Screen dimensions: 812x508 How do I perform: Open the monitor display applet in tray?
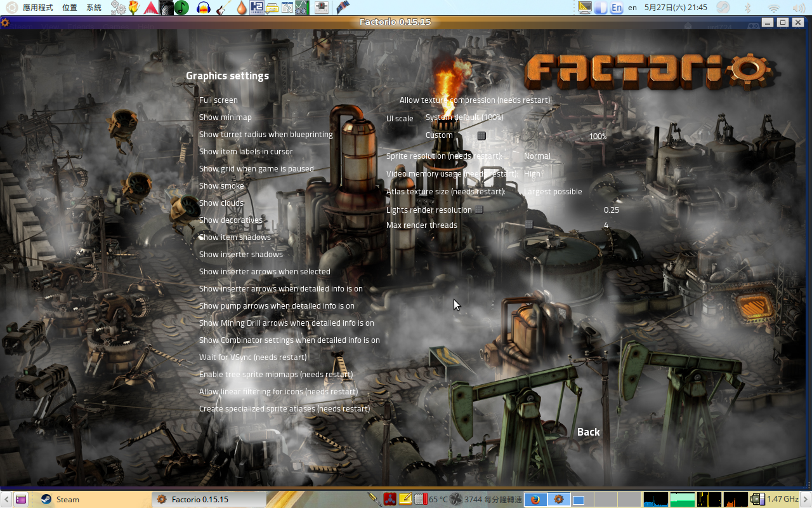pos(585,8)
